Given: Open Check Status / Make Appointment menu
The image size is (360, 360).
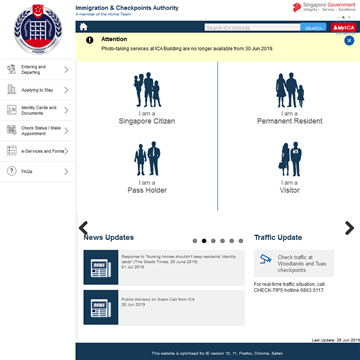Looking at the screenshot, I should [x=38, y=131].
